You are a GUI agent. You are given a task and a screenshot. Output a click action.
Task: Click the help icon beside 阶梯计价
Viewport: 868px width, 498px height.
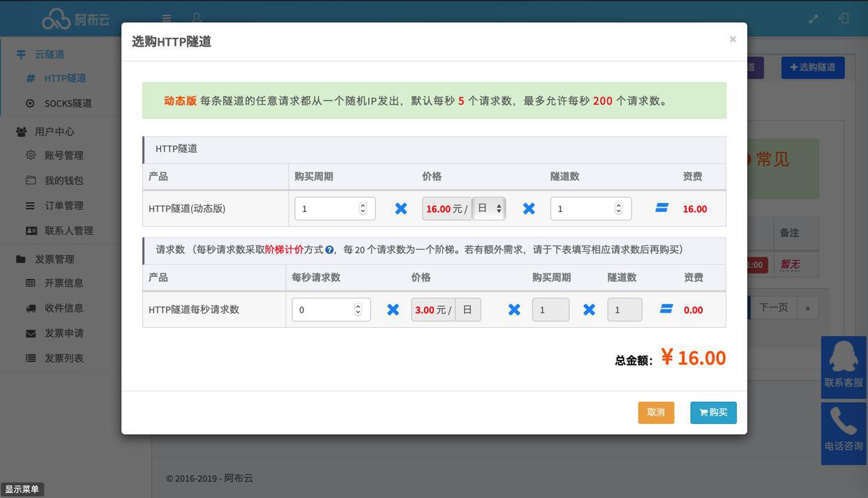click(329, 250)
